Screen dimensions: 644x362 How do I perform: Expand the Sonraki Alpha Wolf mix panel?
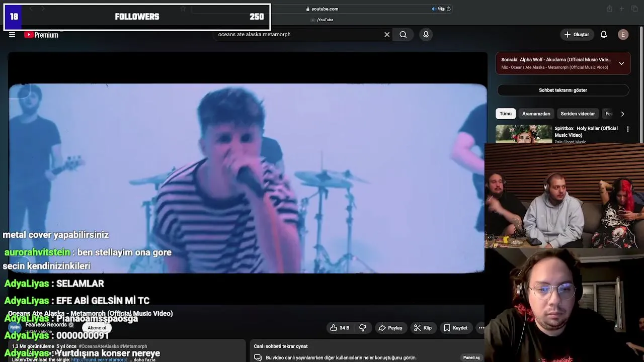click(621, 63)
